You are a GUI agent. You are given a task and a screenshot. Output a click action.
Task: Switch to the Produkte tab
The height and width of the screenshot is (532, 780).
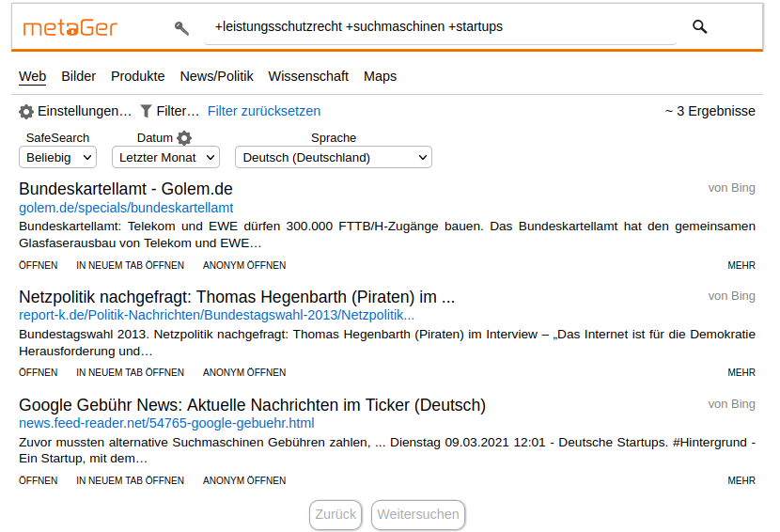[x=138, y=76]
